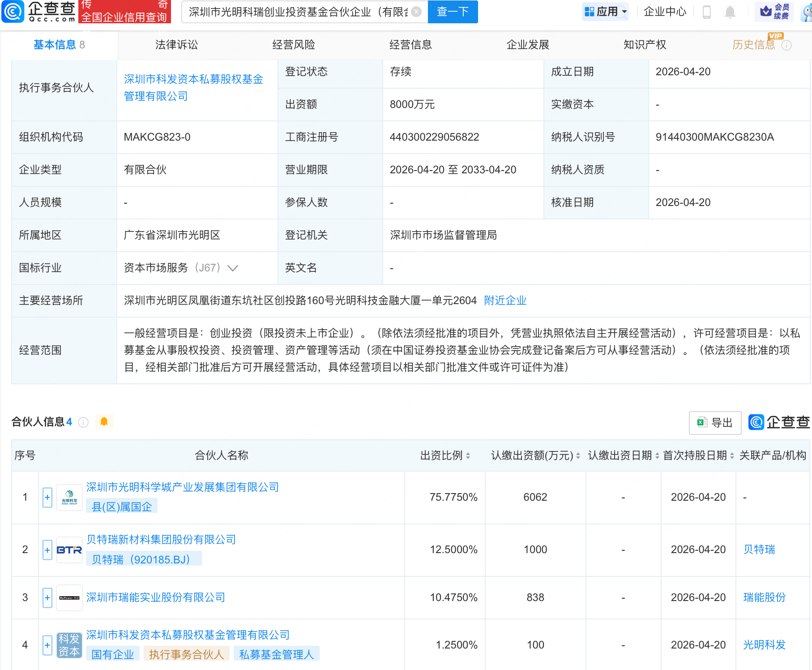Click the 企业中心 menu item

coord(665,12)
